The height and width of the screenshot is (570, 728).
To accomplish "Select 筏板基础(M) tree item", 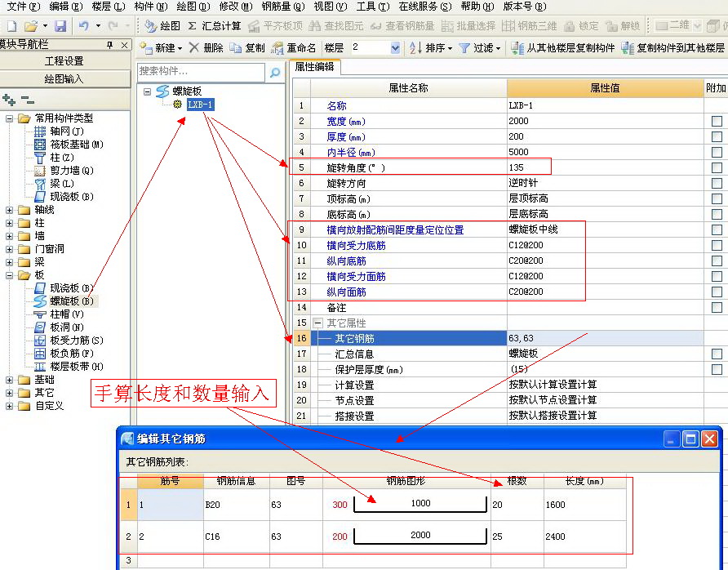I will (69, 145).
